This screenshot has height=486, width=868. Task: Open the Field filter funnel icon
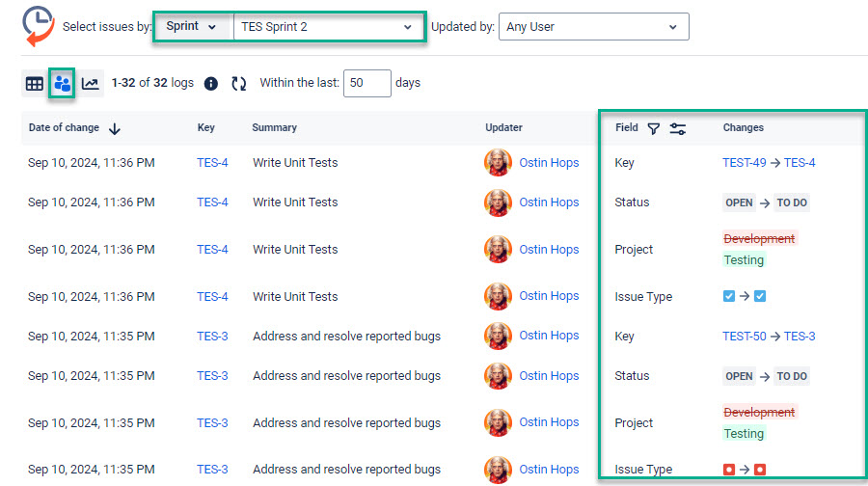click(653, 128)
